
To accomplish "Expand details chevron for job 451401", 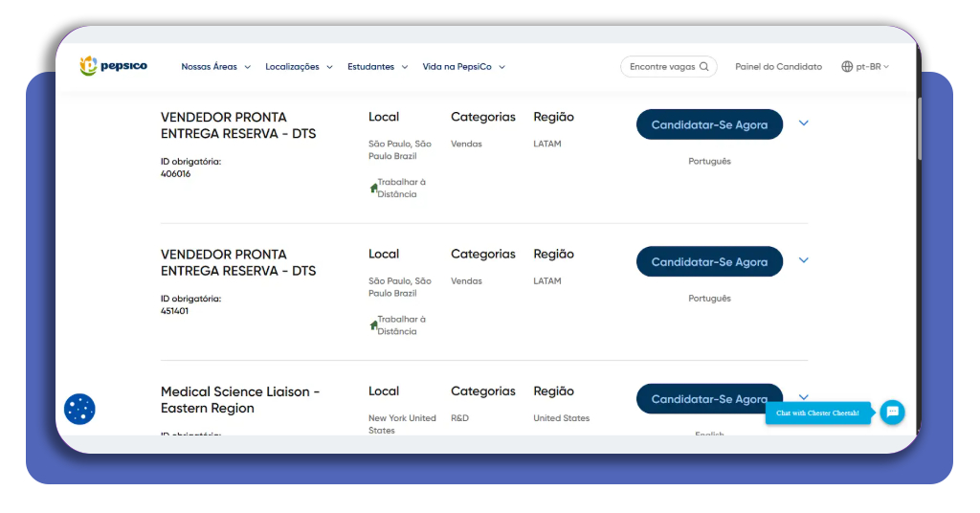I will tap(804, 260).
